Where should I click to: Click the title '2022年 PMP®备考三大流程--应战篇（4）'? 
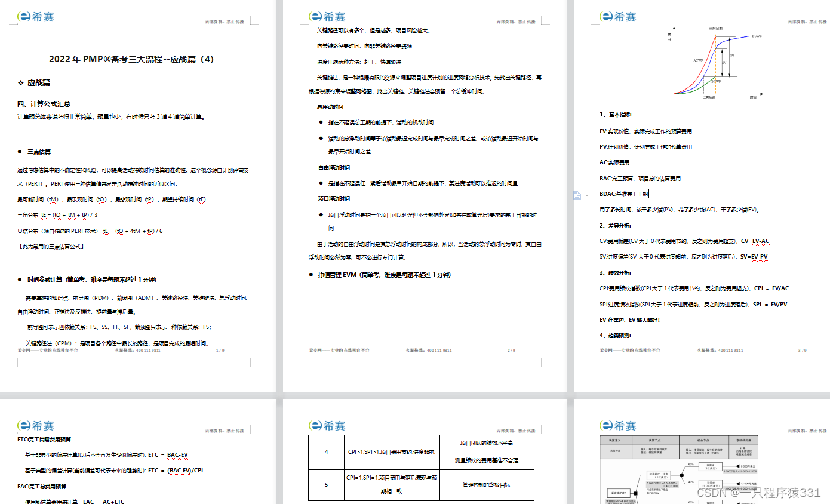coord(131,59)
